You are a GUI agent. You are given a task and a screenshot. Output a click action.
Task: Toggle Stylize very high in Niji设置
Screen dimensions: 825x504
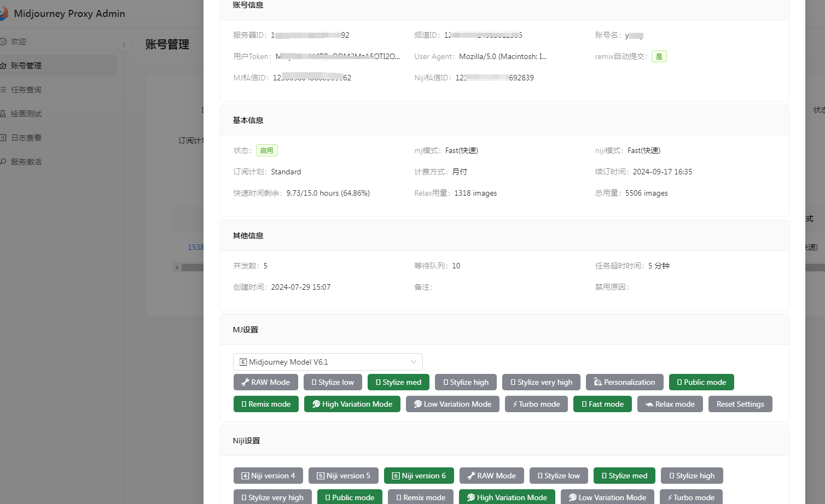click(x=272, y=497)
